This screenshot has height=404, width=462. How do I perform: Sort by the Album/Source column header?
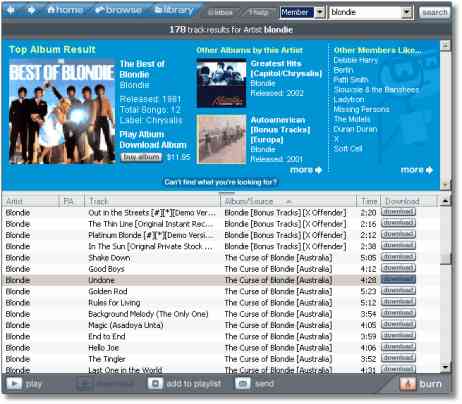pyautogui.click(x=288, y=201)
